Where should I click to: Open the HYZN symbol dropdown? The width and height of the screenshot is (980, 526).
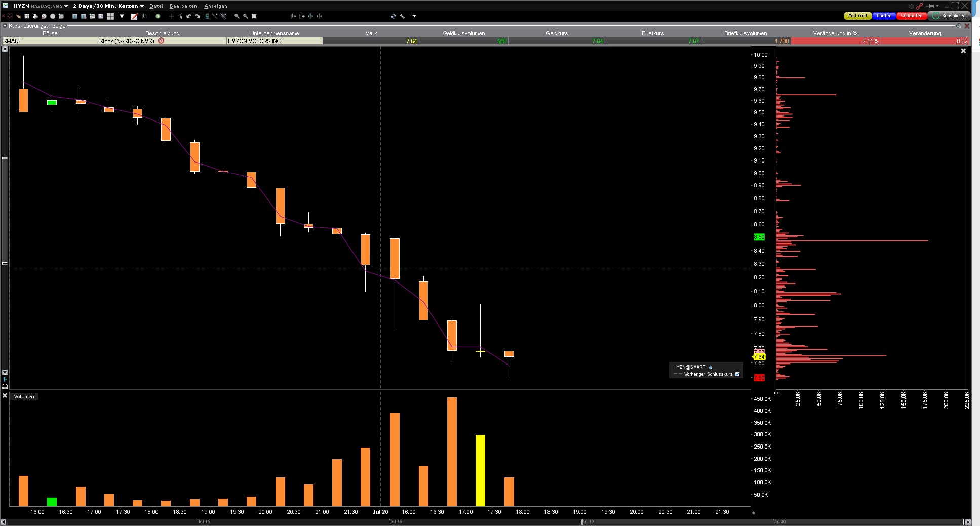pyautogui.click(x=66, y=6)
